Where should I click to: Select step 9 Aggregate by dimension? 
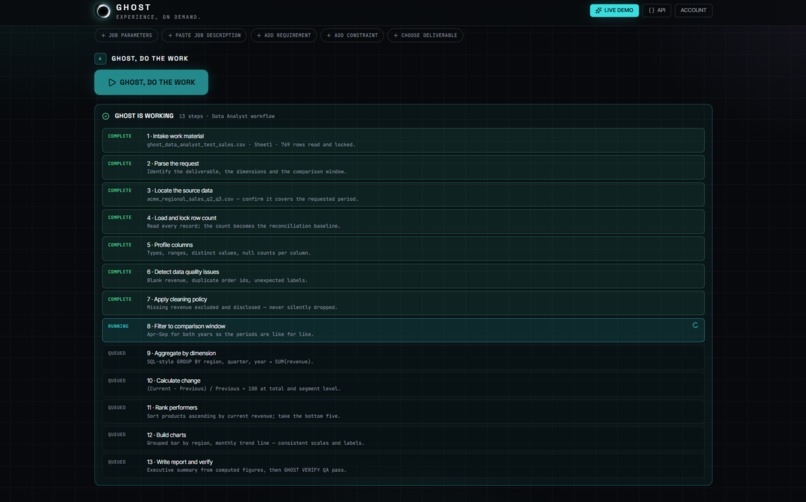click(x=403, y=357)
